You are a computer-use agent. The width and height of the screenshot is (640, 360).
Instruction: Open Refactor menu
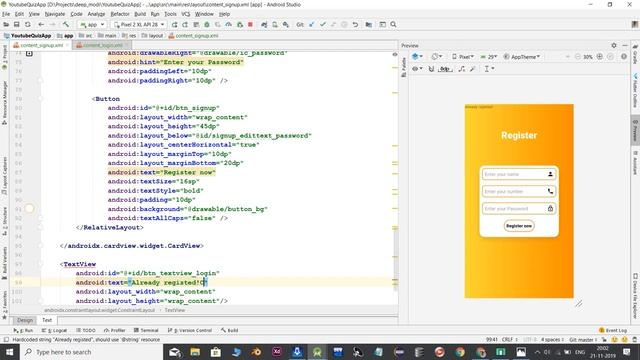tap(120, 14)
